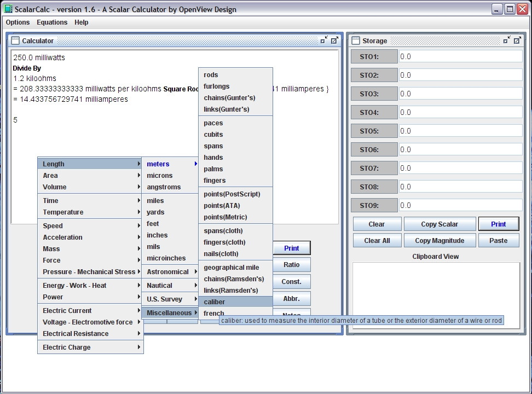Click the ScalarCalc application title icon

tap(8, 9)
